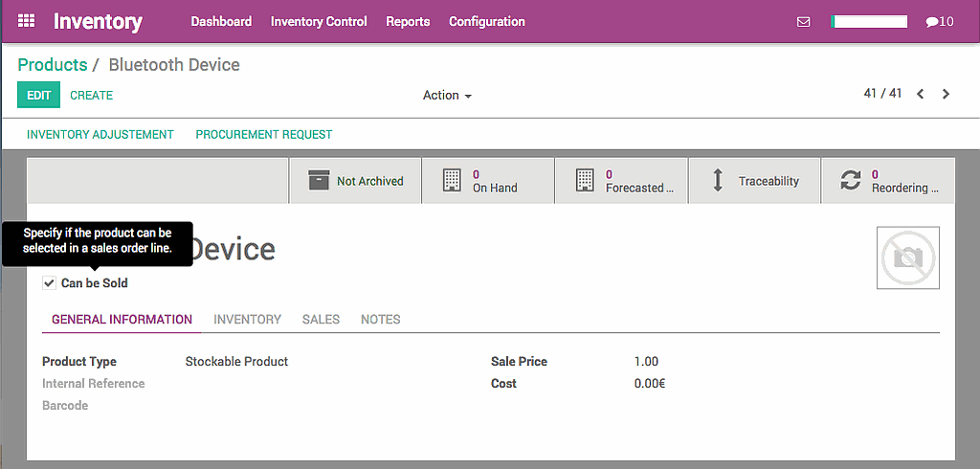Screen dimensions: 980x469
Task: Open the On Hand building icon
Action: [x=452, y=181]
